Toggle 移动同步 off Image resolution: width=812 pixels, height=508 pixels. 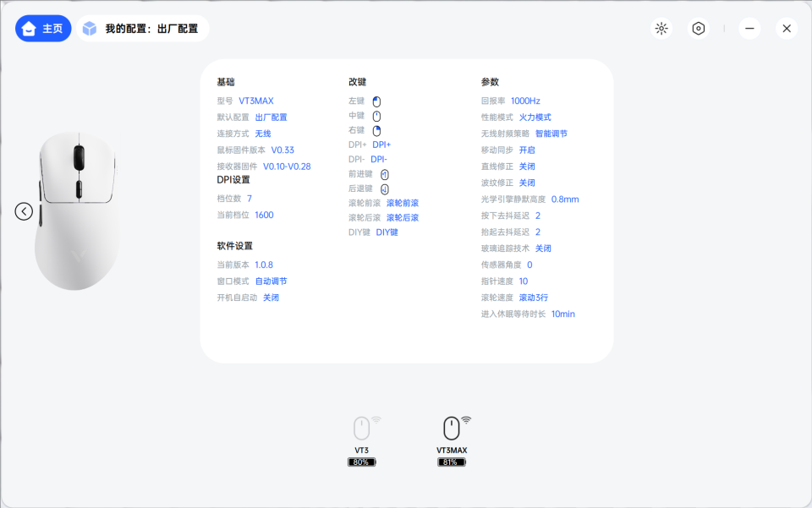point(529,150)
